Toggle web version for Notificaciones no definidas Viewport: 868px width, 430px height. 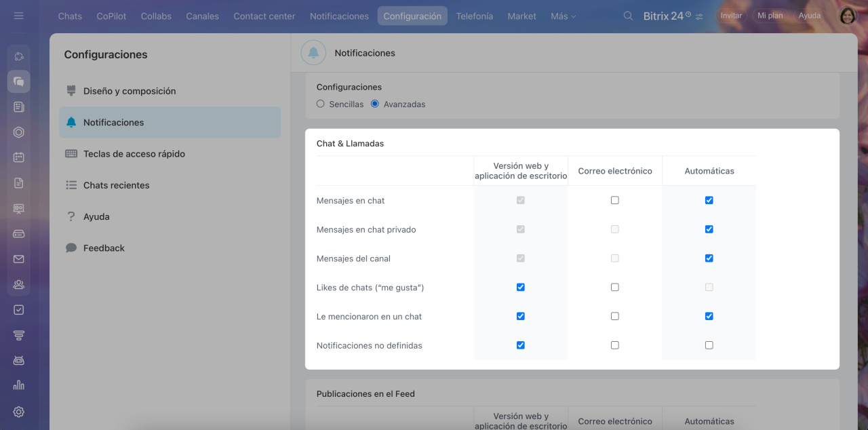coord(520,345)
